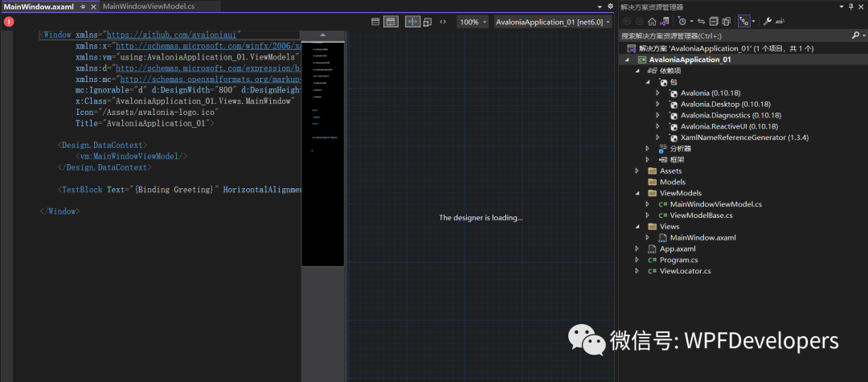Click the Collapse All icon in Solution Explorer

pos(714,21)
